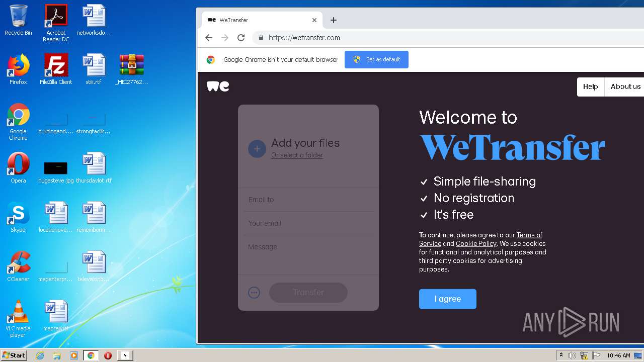Click the I agree button
Viewport: 644px width, 362px height.
(448, 299)
